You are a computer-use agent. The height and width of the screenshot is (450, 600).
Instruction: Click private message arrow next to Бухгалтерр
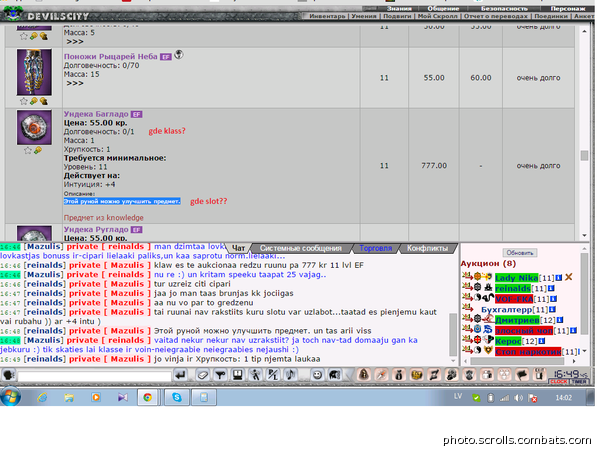coord(467,307)
